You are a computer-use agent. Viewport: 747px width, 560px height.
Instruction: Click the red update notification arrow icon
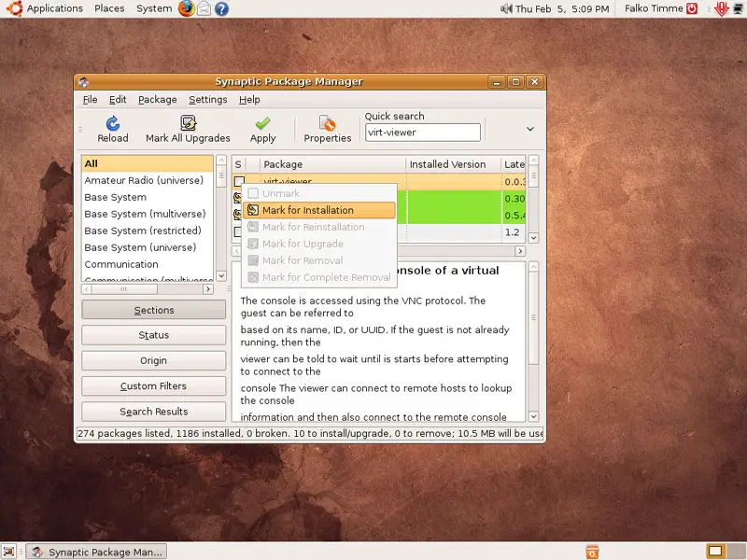pyautogui.click(x=721, y=8)
